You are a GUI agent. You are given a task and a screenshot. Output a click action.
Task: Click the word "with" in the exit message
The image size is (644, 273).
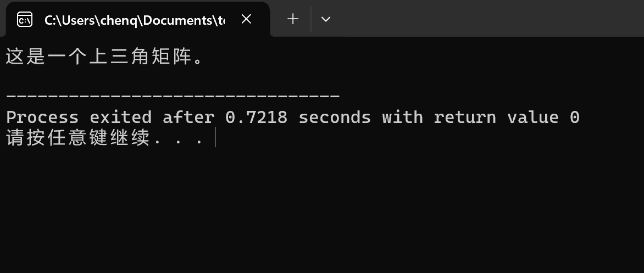[x=402, y=118]
